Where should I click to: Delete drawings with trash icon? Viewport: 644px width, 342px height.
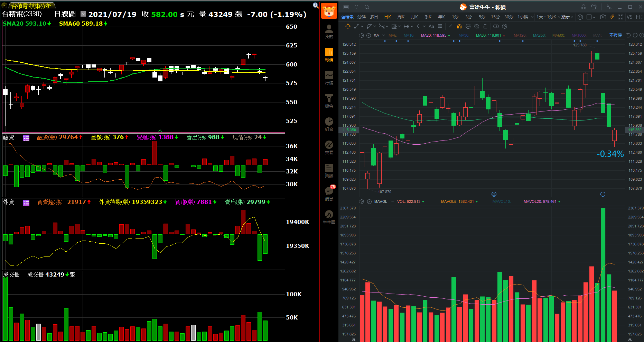(x=485, y=26)
